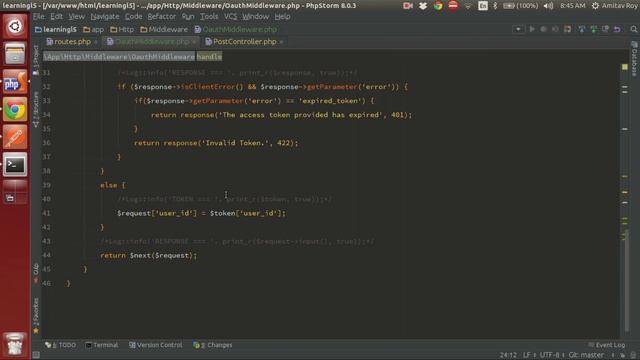Click the Revert (undo arrow) toolbar icon
Screen dimensions: 640x360
tap(617, 29)
